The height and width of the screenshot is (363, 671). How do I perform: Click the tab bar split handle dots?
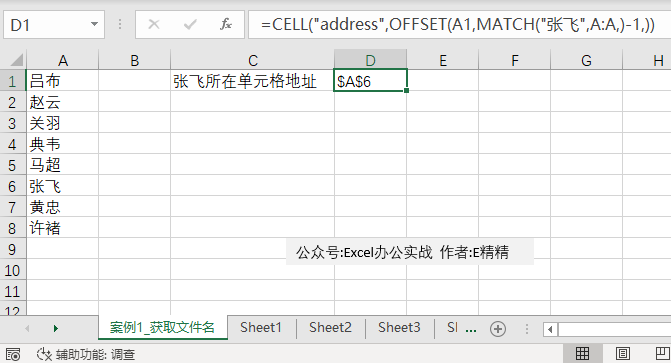pyautogui.click(x=527, y=329)
